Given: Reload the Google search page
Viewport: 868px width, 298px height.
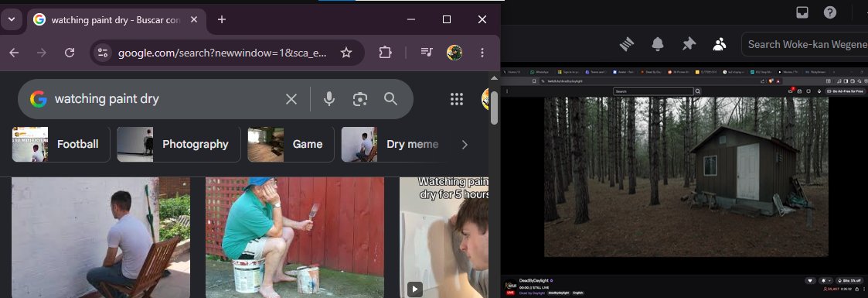Looking at the screenshot, I should [x=70, y=53].
